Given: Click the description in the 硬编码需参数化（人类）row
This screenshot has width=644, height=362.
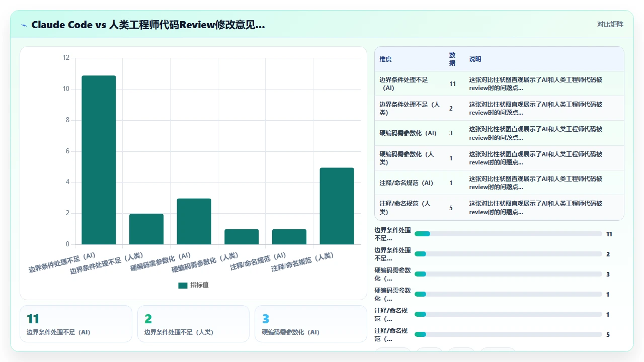Looking at the screenshot, I should click(536, 158).
